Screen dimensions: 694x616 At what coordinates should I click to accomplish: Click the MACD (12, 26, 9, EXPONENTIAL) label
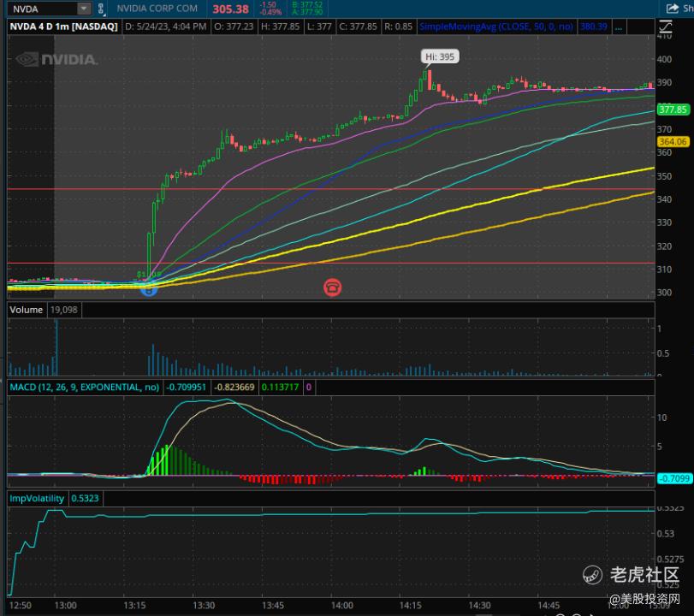tap(85, 388)
